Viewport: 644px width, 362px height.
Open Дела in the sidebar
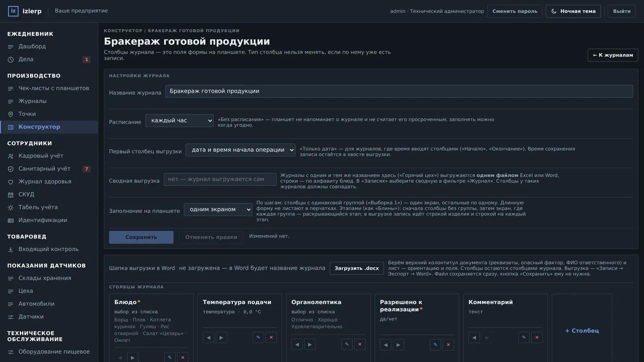[x=49, y=60]
